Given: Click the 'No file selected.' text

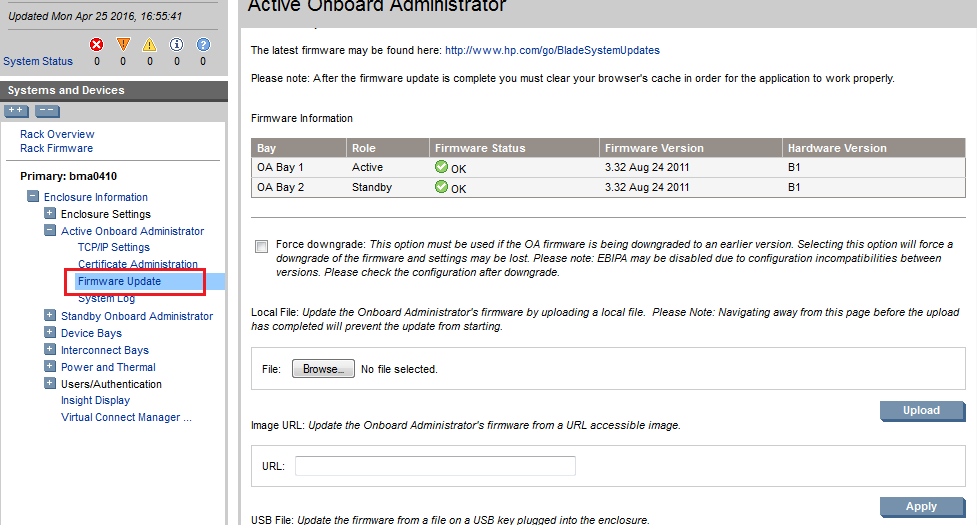Looking at the screenshot, I should pos(399,369).
